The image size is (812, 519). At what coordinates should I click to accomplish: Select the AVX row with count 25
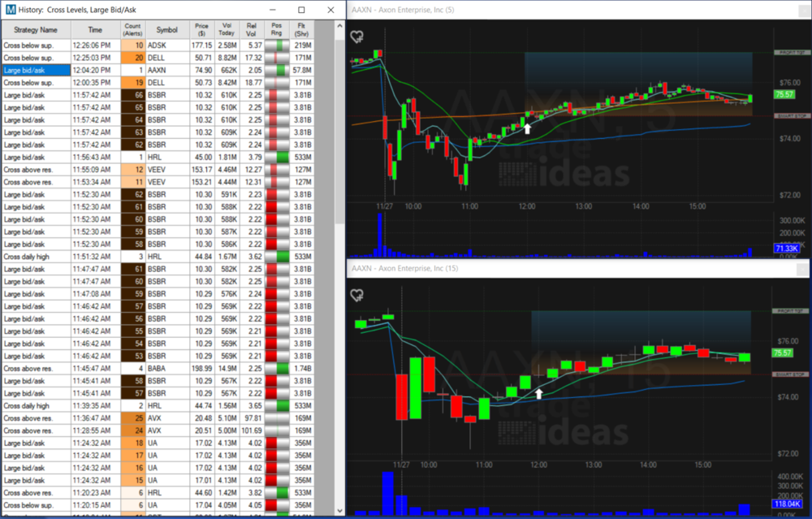point(158,418)
